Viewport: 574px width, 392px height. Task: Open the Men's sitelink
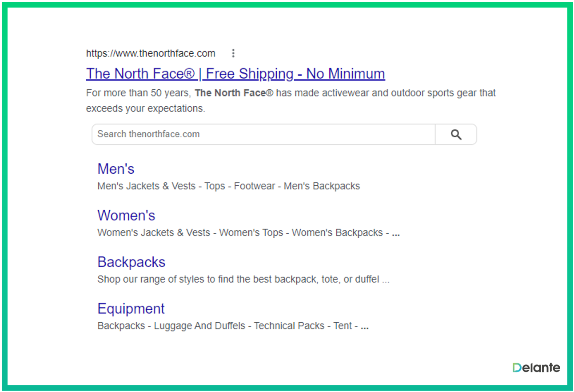pos(116,169)
